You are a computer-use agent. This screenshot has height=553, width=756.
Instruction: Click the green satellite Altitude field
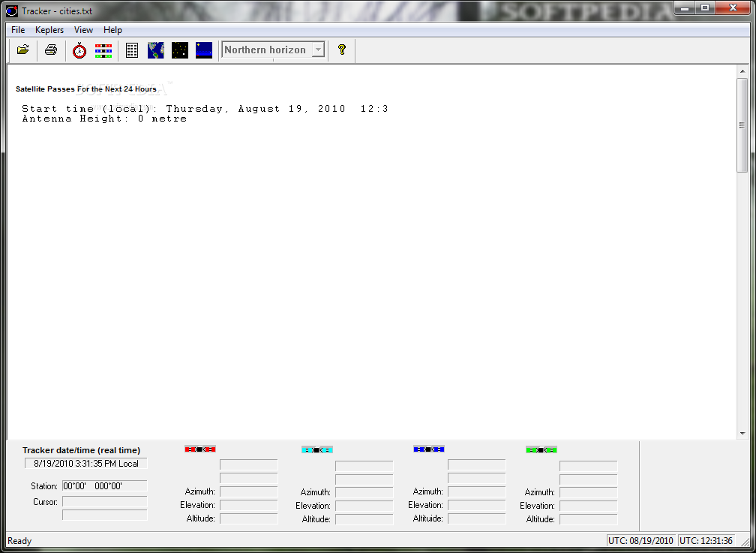coord(589,519)
